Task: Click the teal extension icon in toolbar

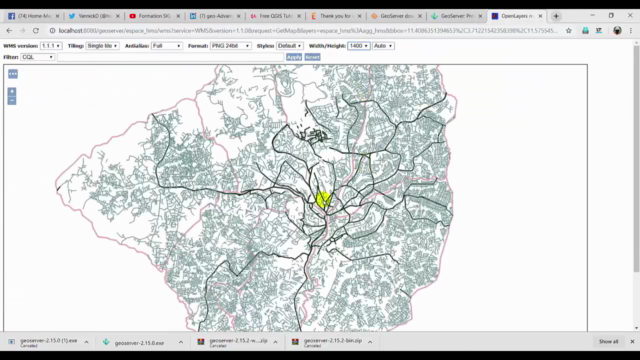Action: (585, 31)
